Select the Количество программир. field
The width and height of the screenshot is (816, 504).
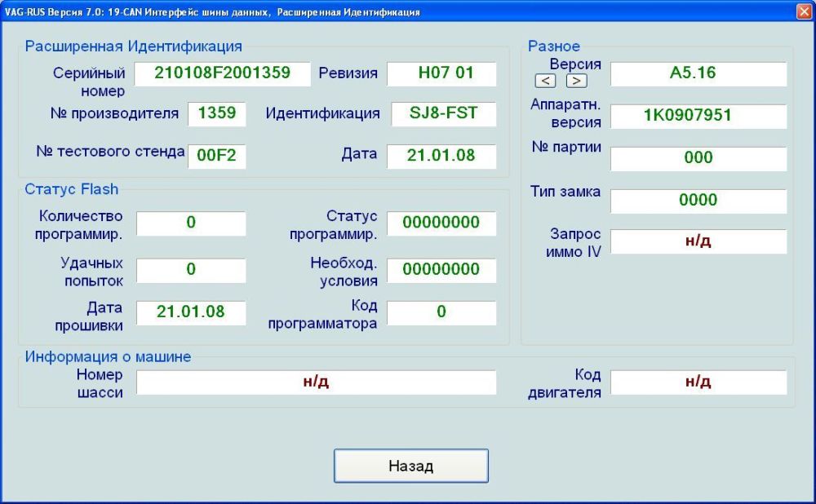click(x=191, y=223)
